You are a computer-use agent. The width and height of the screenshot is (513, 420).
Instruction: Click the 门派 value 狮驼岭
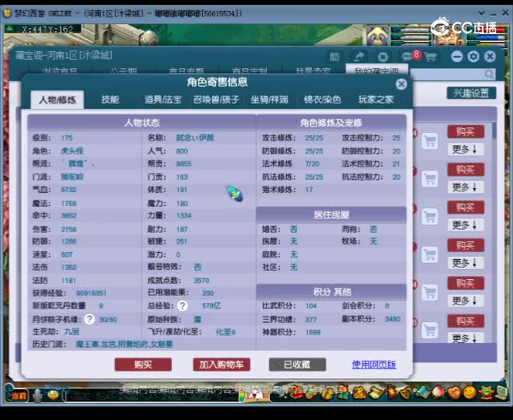point(72,177)
